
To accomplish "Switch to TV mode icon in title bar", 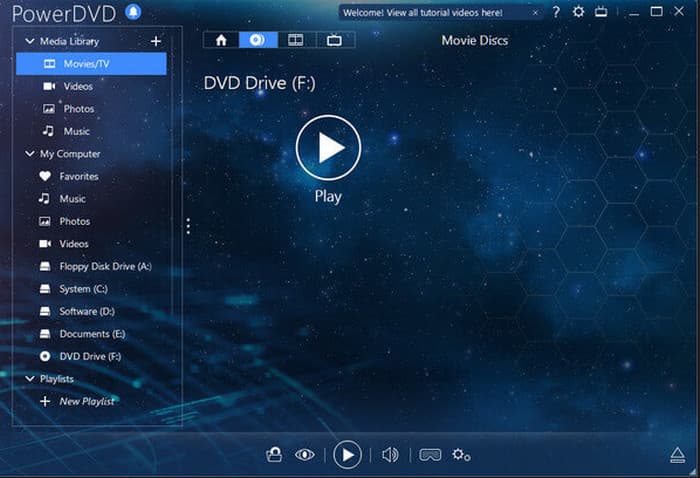I will [601, 12].
